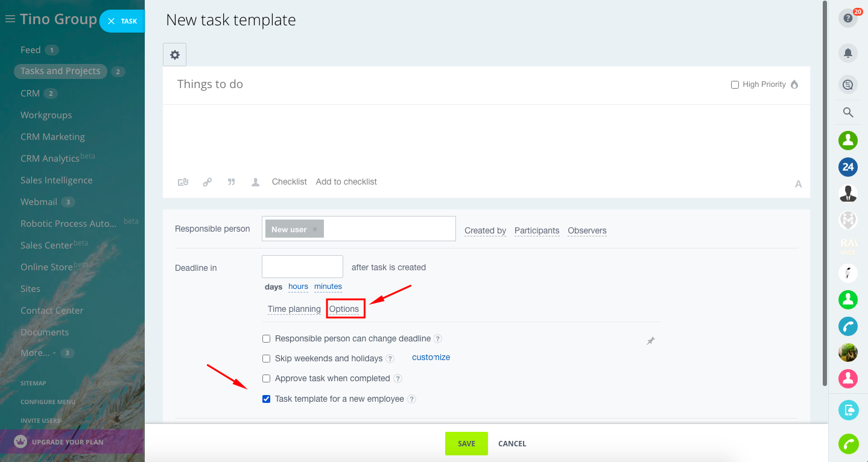The height and width of the screenshot is (462, 868).
Task: Open the teal mobile device icon
Action: click(848, 411)
